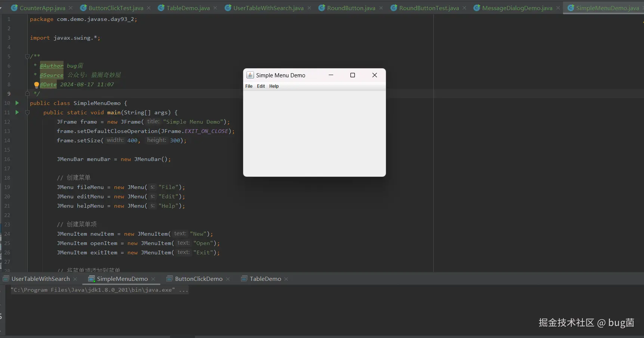The image size is (644, 338).
Task: Open the File menu in demo window
Action: pyautogui.click(x=249, y=86)
